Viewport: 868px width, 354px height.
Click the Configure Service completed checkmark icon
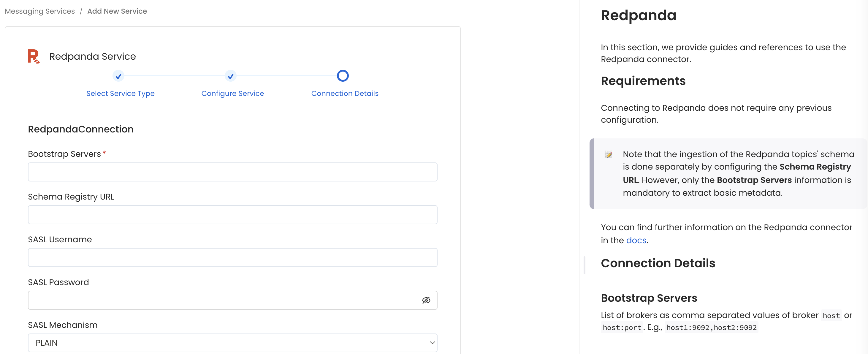point(230,76)
